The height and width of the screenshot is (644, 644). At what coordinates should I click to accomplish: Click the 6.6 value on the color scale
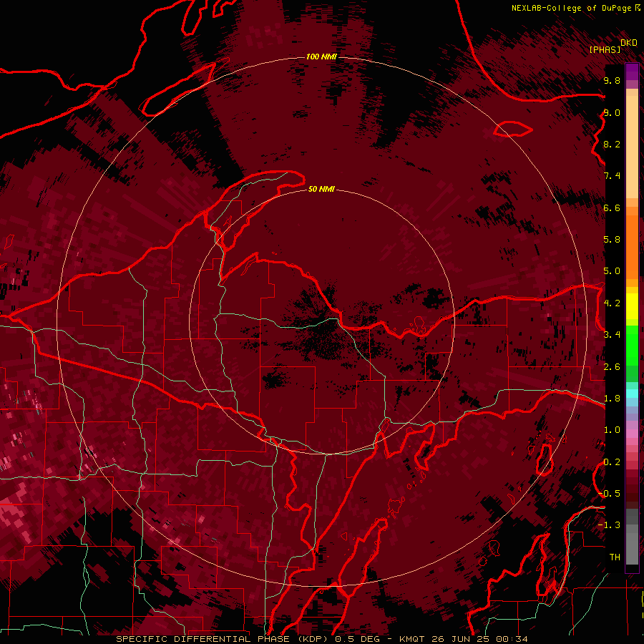tap(612, 208)
